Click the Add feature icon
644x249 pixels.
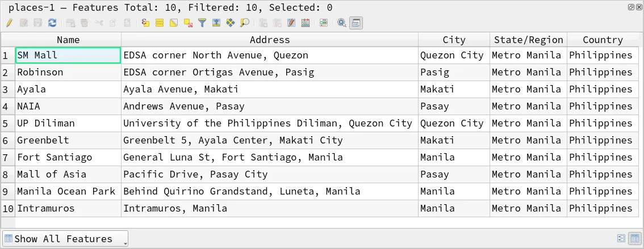(x=70, y=23)
